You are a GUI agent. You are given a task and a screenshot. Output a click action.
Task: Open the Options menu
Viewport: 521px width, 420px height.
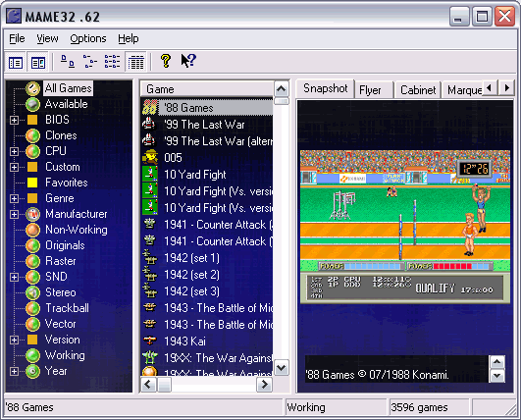click(x=88, y=39)
